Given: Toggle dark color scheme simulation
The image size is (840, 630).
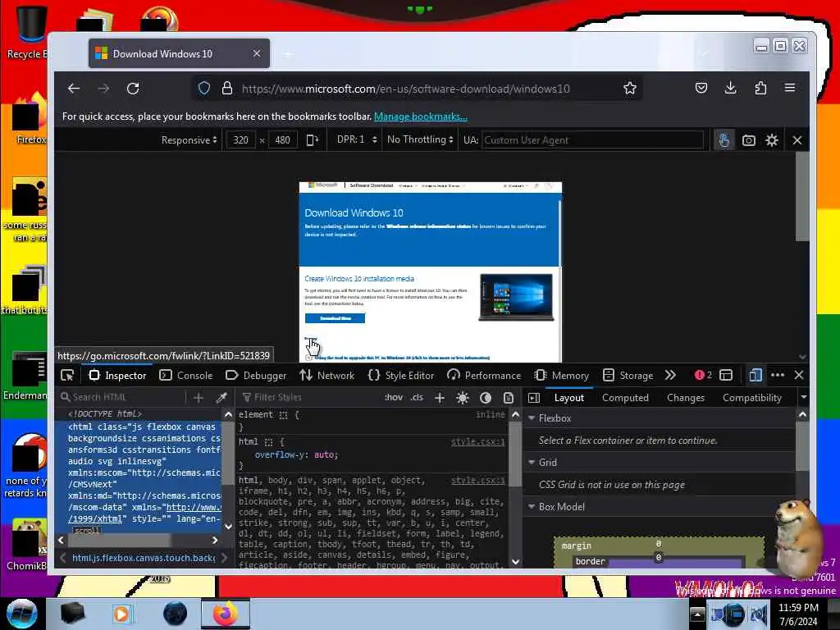Looking at the screenshot, I should click(x=486, y=398).
